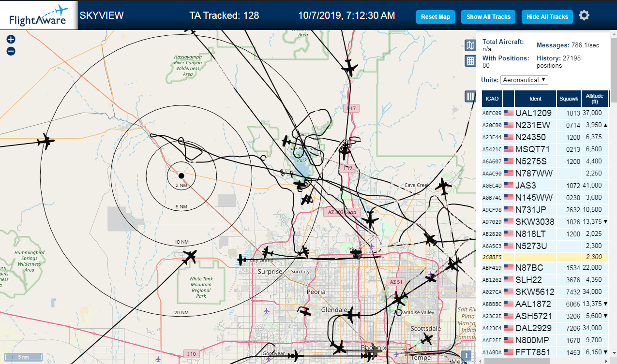Click the range center site marker dot

coord(181,175)
